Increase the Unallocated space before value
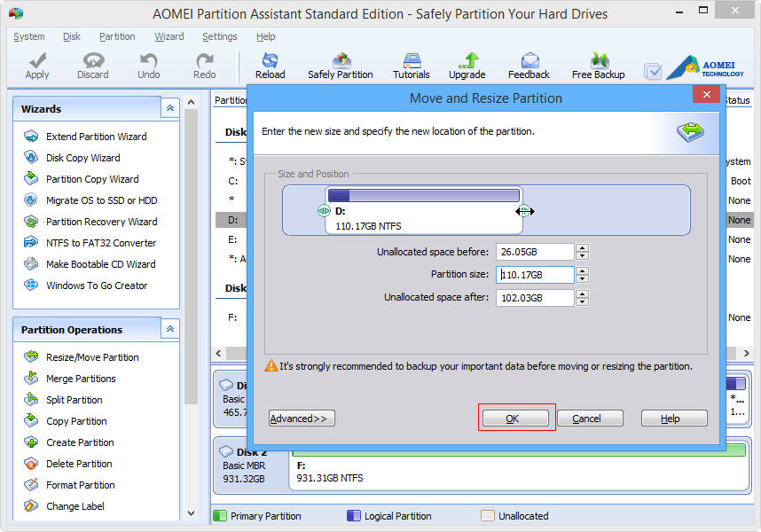The height and width of the screenshot is (532, 761). tap(582, 248)
